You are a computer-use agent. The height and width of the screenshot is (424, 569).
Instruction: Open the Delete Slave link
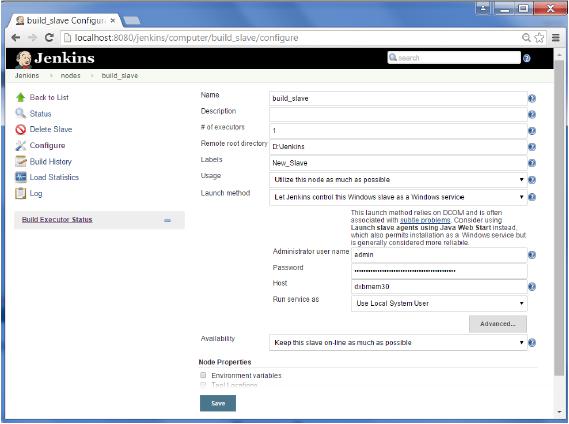coord(51,129)
